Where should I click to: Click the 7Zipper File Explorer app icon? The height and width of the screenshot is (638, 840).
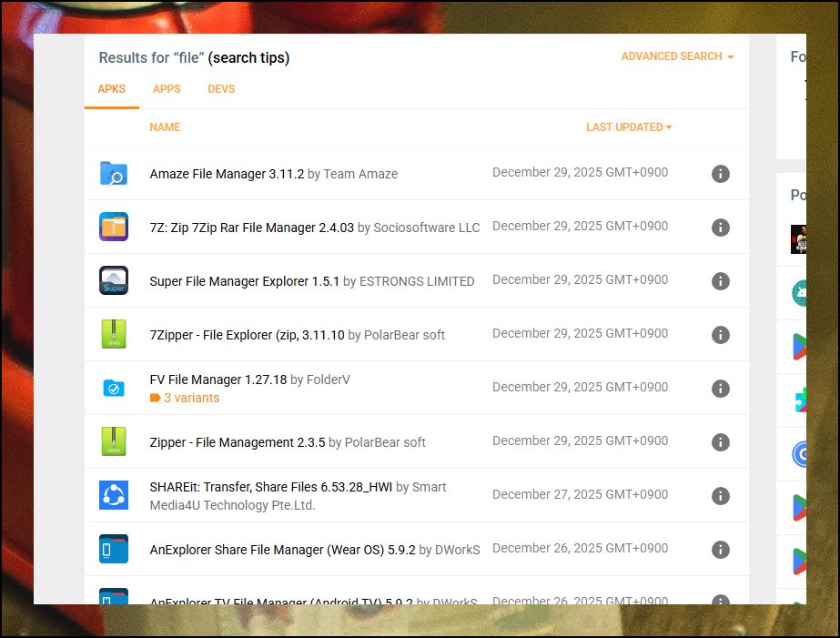coord(114,334)
